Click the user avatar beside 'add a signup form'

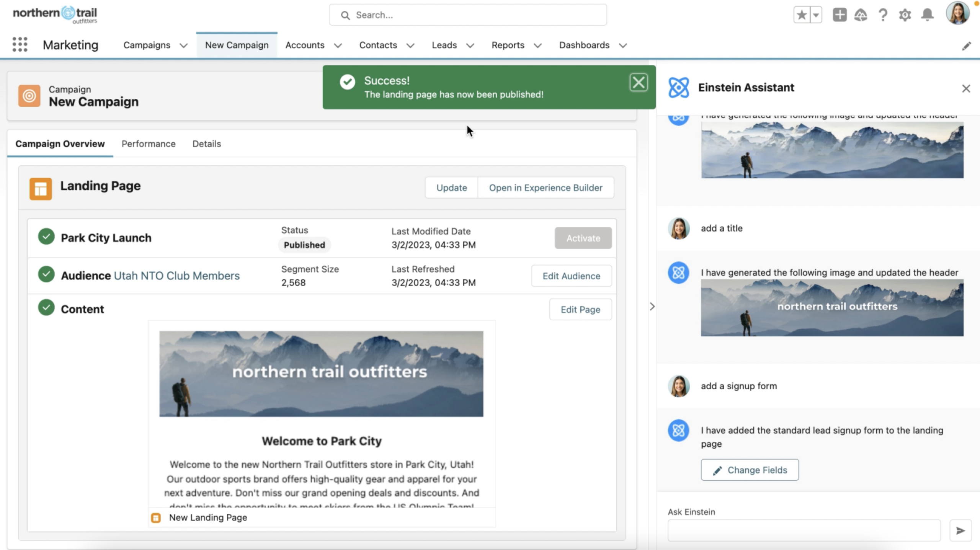click(x=679, y=386)
